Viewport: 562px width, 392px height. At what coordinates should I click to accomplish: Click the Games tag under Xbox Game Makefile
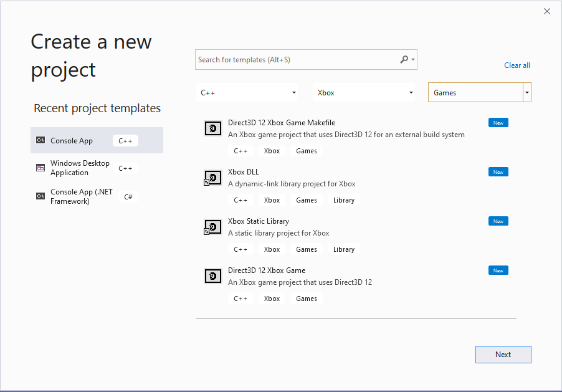pos(307,151)
